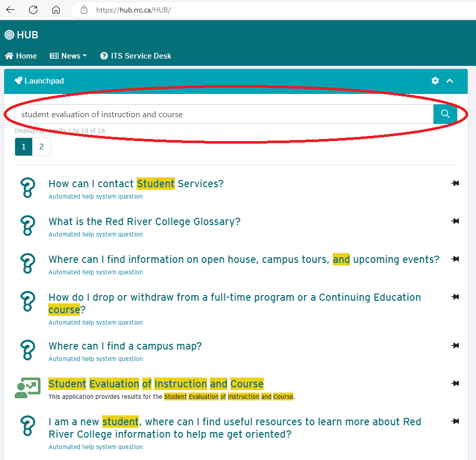
Task: Pin the Student Services question
Action: click(x=455, y=184)
